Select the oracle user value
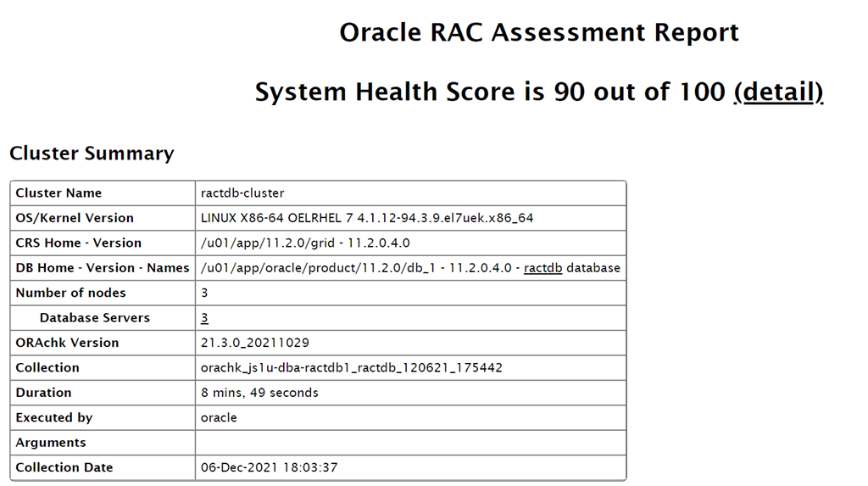This screenshot has width=868, height=486. click(219, 418)
